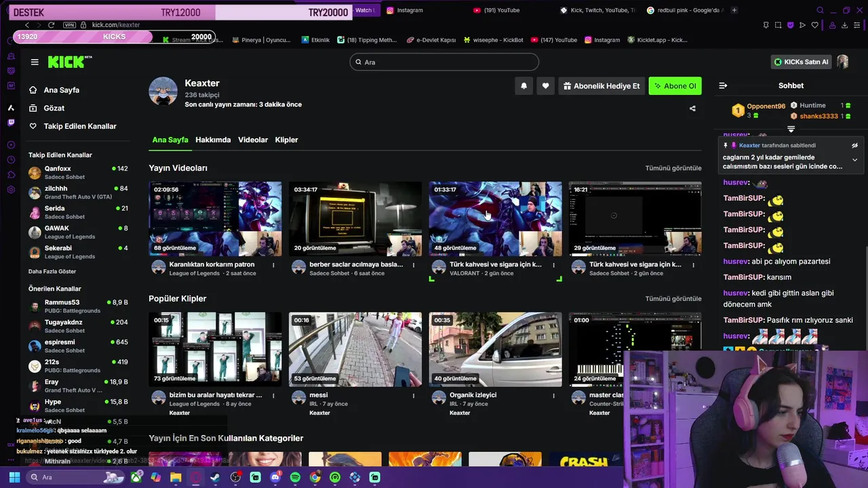Collapse the chat with the Sohbet arrow icon
This screenshot has width=868, height=488.
point(723,85)
